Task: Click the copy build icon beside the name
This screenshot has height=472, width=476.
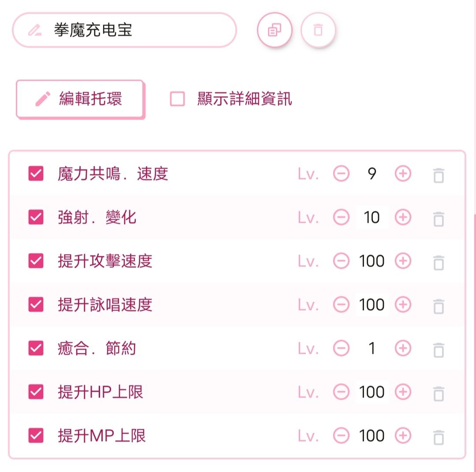Action: 274,30
